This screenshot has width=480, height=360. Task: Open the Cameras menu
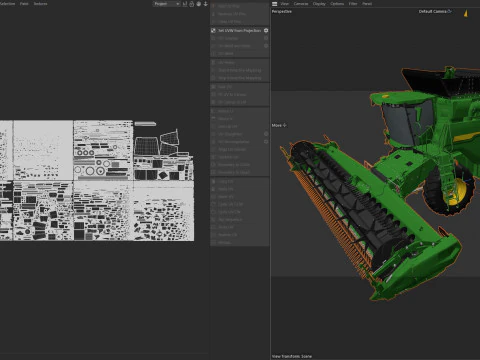point(301,4)
